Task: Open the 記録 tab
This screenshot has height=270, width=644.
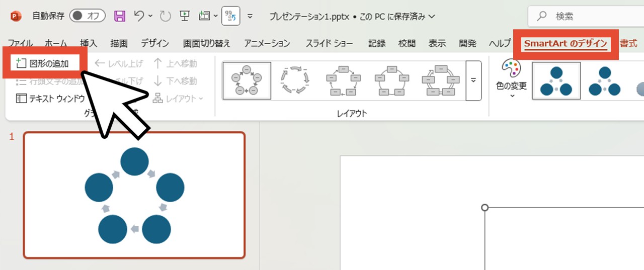Action: pos(377,44)
